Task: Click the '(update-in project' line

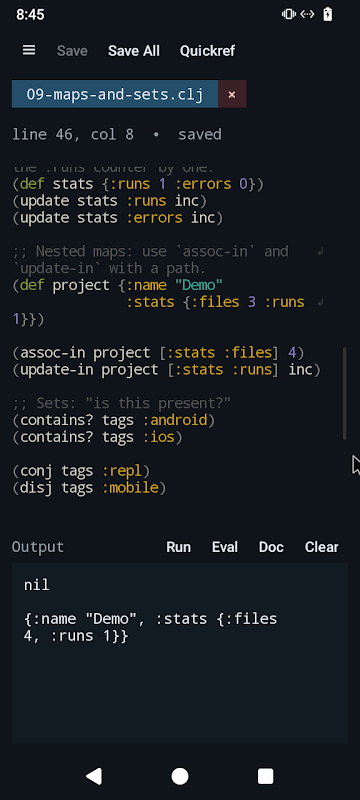Action: click(x=167, y=369)
